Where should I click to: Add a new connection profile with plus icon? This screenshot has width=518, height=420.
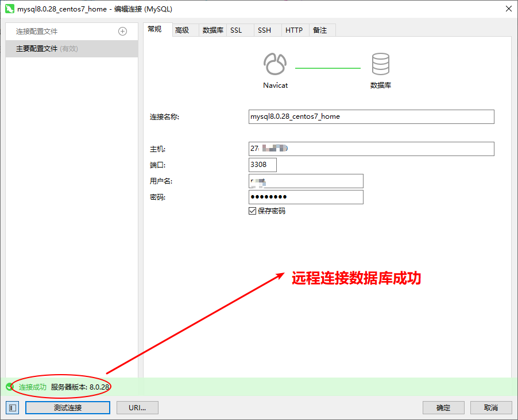(x=122, y=32)
